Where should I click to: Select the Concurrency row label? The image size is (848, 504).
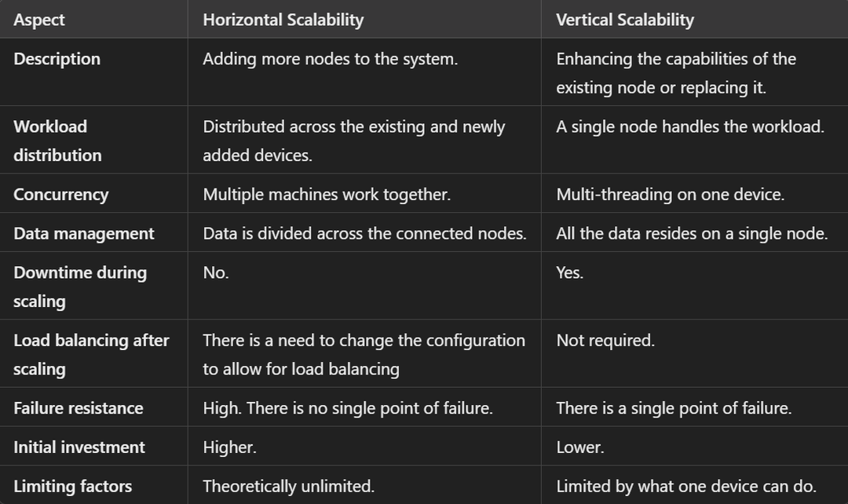60,195
